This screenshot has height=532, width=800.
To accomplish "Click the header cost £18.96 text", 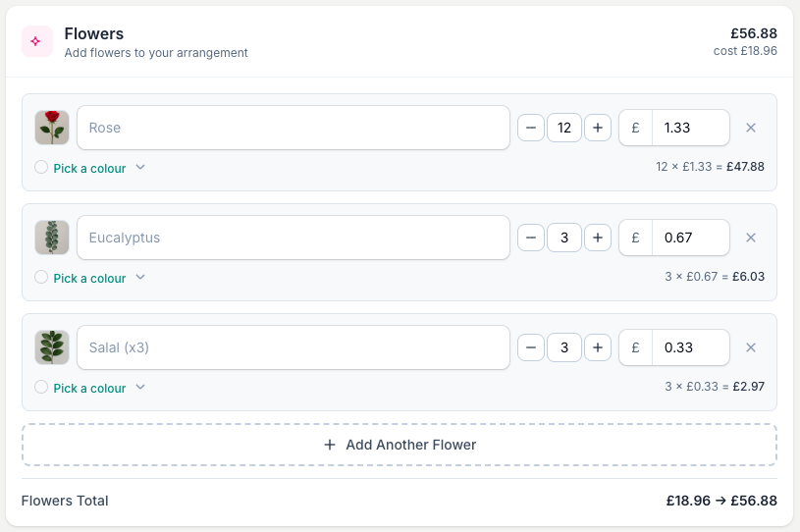I will 745,51.
